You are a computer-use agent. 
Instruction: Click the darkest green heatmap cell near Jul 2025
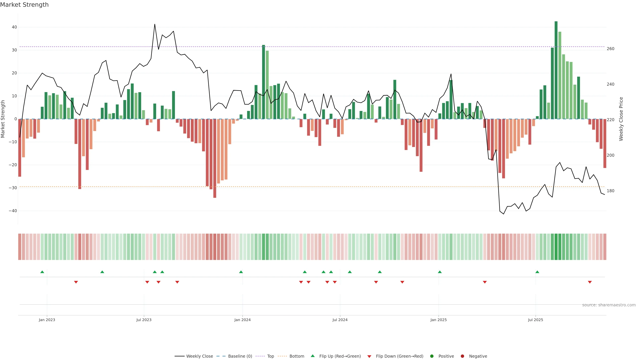556,247
